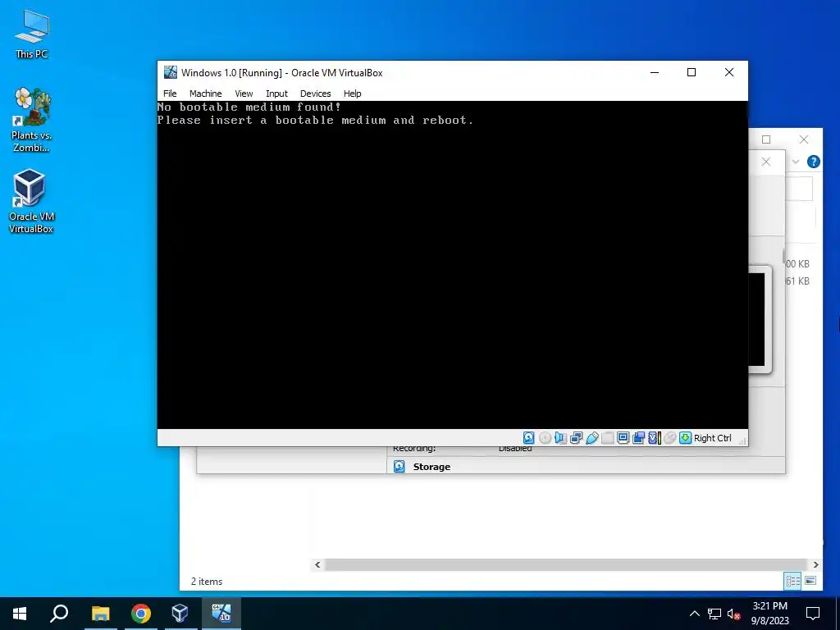Click the horizontal scrollbar in File Explorer

pos(566,564)
